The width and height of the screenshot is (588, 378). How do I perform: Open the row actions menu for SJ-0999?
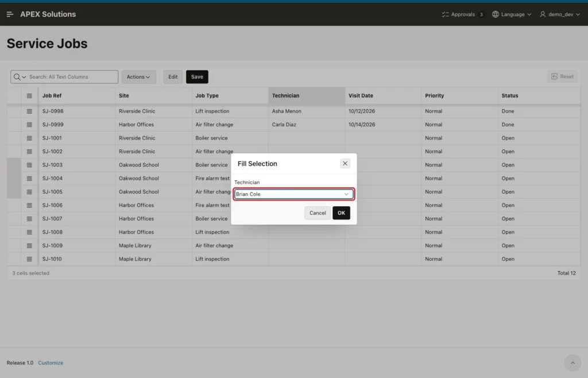29,125
